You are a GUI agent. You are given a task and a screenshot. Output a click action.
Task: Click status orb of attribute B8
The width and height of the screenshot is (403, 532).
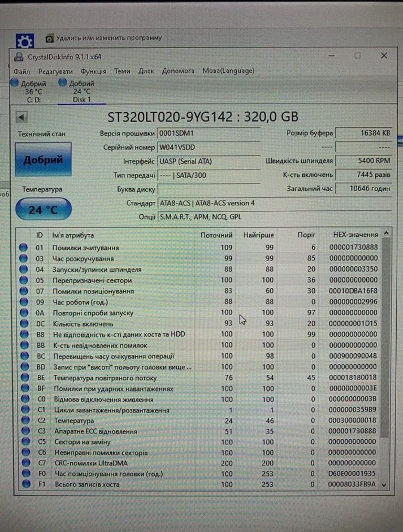(x=24, y=334)
